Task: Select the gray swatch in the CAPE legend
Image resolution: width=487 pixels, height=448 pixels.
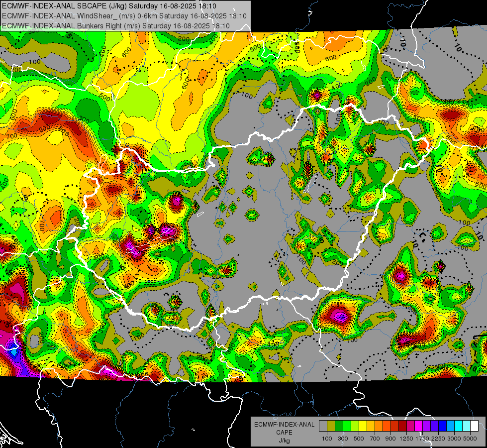Action: (x=323, y=426)
